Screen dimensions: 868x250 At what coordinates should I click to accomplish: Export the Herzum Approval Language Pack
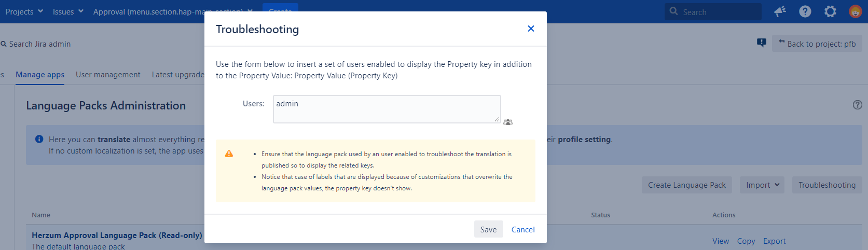pos(774,241)
